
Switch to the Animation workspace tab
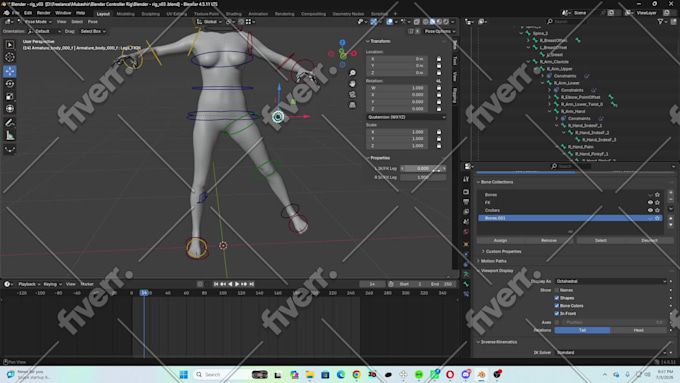[x=258, y=14]
